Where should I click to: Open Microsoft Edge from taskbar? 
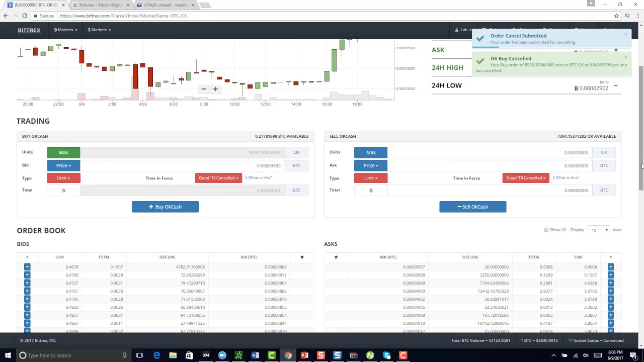coord(156,355)
